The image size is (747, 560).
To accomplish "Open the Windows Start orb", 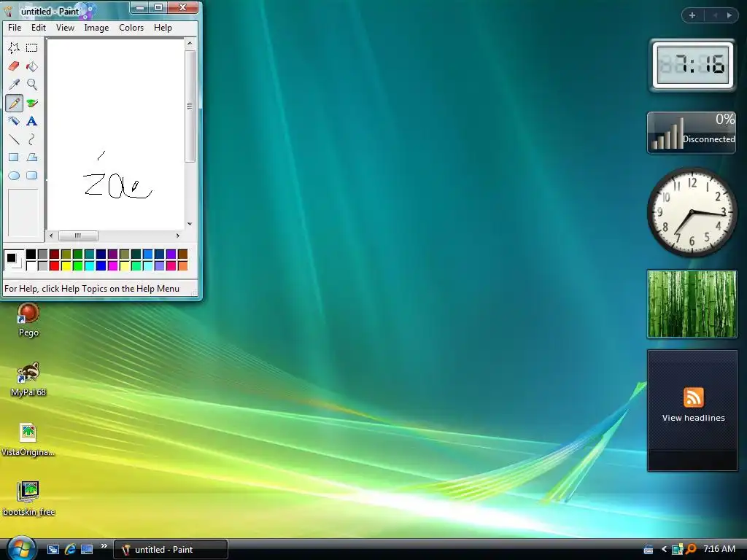I will click(20, 548).
